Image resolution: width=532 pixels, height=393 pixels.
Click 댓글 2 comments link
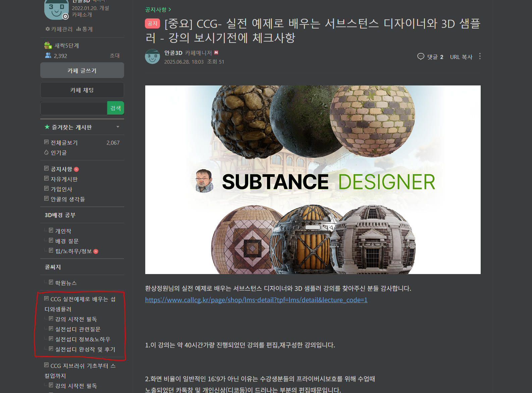point(435,57)
